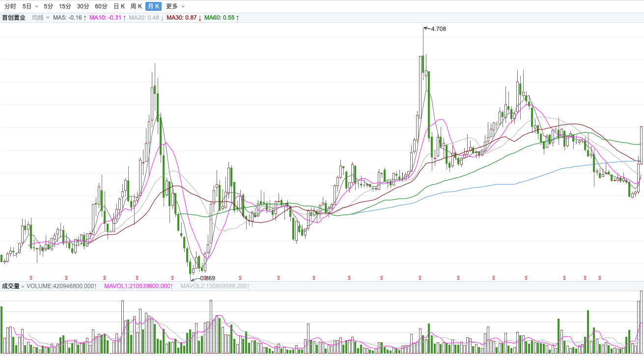Click the 0.869 lowest price label
Screen dimensions: 644x356
[x=207, y=278]
